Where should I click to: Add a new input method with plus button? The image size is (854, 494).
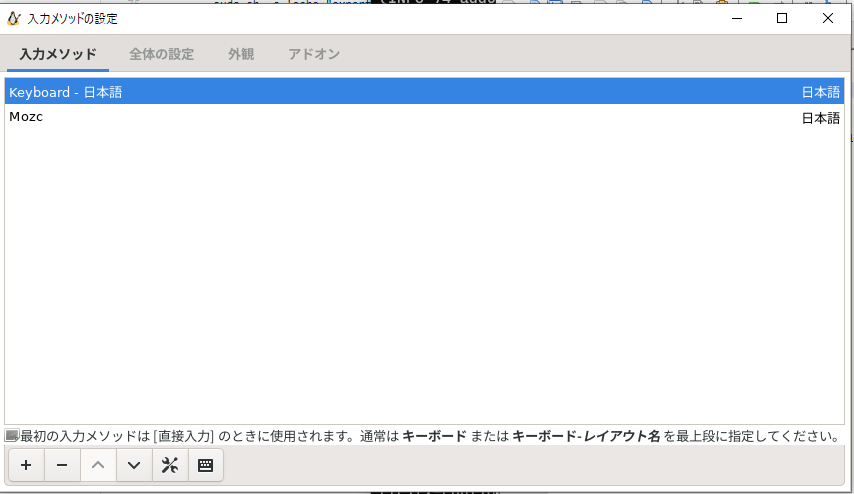point(26,465)
